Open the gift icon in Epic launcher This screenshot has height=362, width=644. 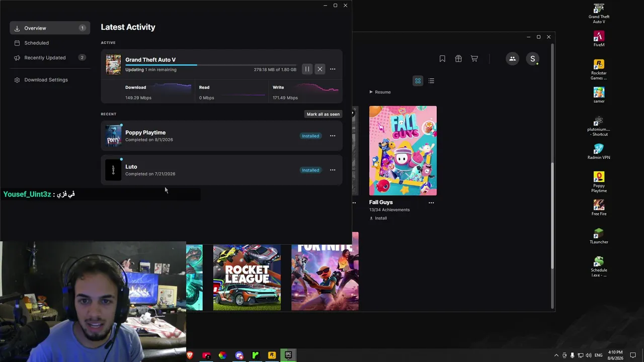pos(458,59)
